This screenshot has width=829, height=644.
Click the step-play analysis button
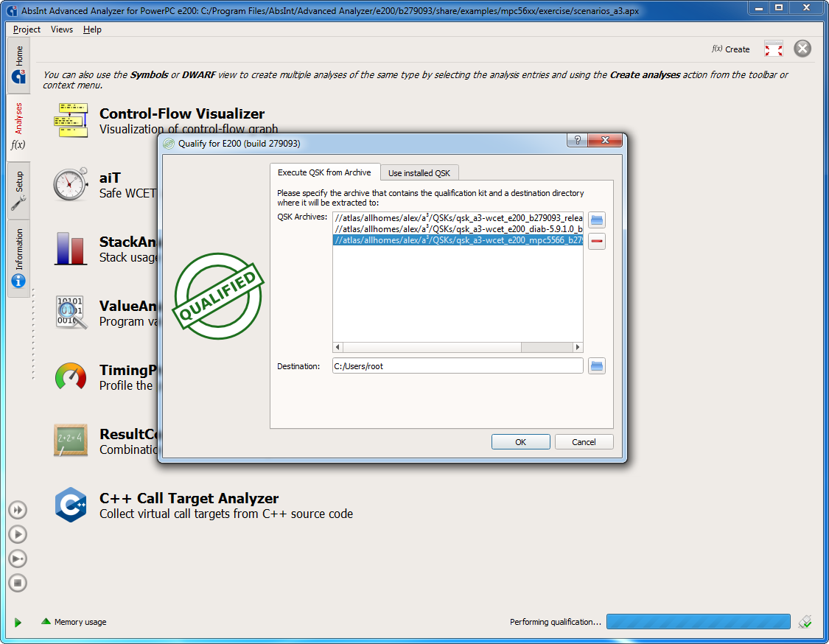18,559
